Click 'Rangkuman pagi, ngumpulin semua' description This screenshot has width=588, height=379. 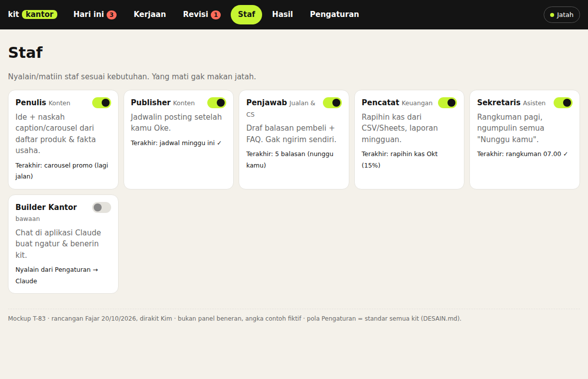pos(511,128)
